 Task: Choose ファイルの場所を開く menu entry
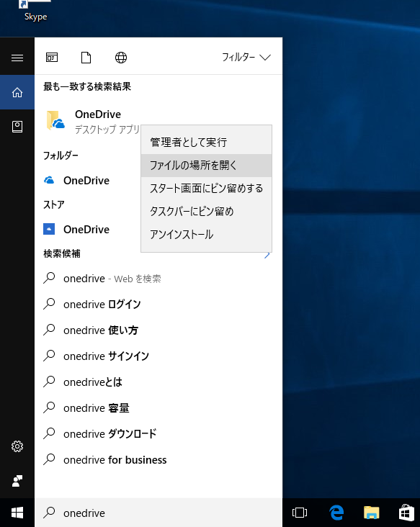click(x=206, y=166)
